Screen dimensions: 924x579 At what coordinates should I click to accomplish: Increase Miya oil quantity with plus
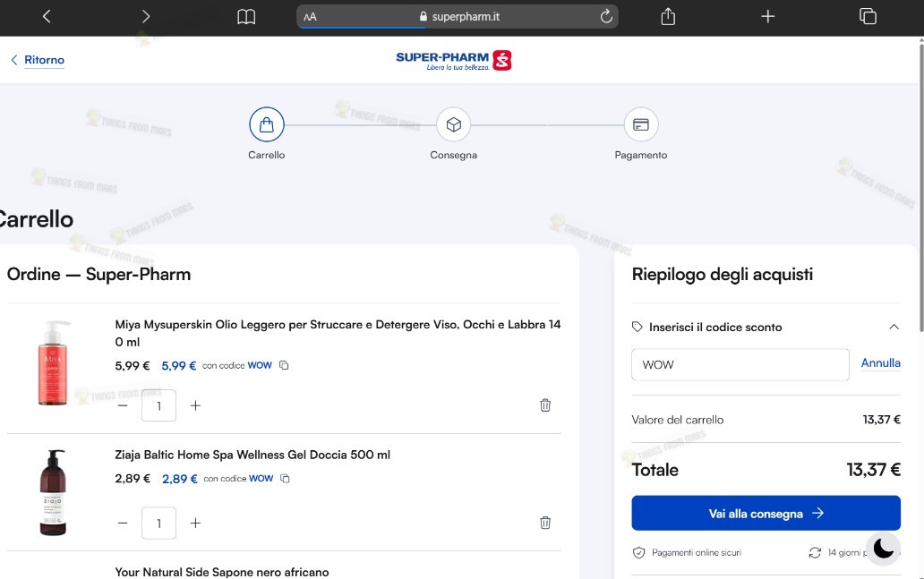196,405
